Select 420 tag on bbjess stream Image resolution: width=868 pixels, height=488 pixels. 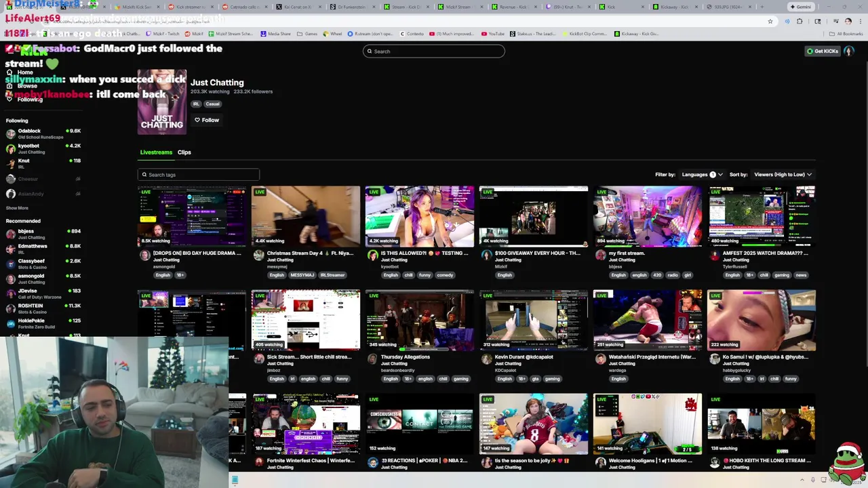tap(656, 275)
